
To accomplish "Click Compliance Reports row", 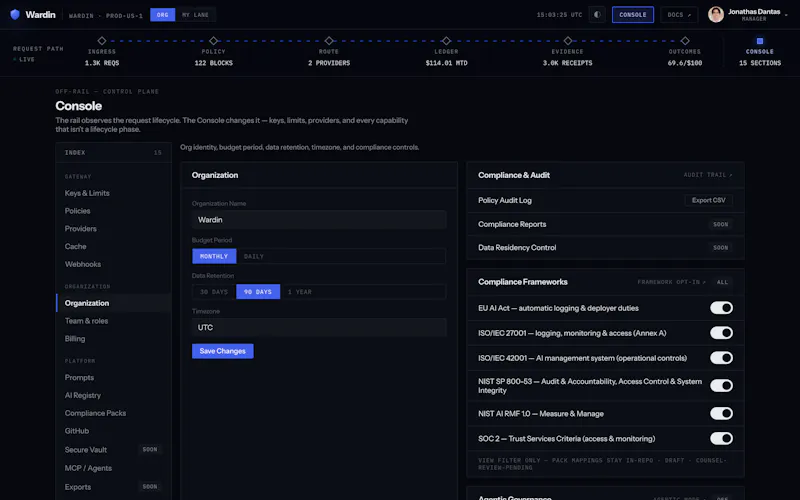I will (x=605, y=224).
